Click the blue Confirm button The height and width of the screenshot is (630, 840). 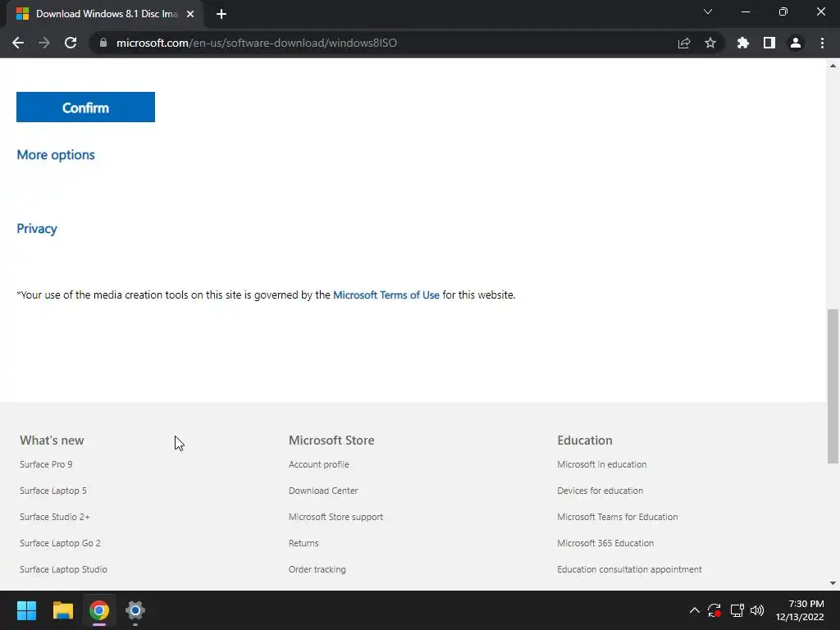[x=85, y=107]
